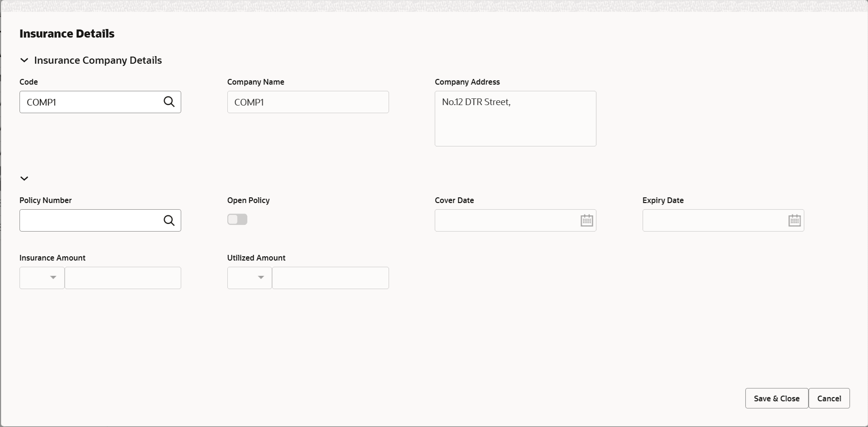Click the Save & Close button
The image size is (868, 427).
(776, 398)
